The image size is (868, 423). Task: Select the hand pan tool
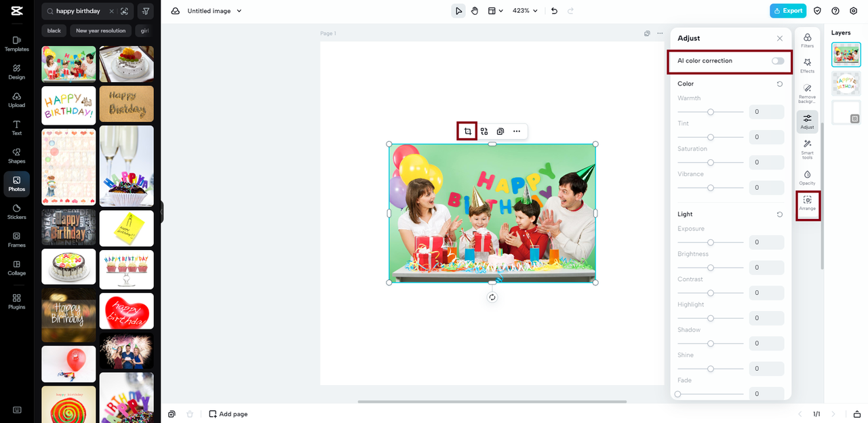coord(475,11)
